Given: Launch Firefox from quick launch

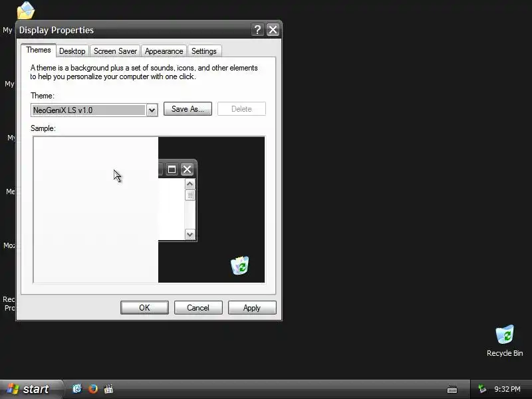Looking at the screenshot, I should click(x=92, y=389).
